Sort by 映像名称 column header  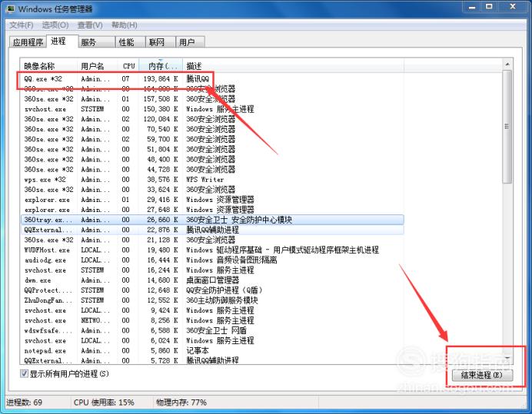[49, 66]
